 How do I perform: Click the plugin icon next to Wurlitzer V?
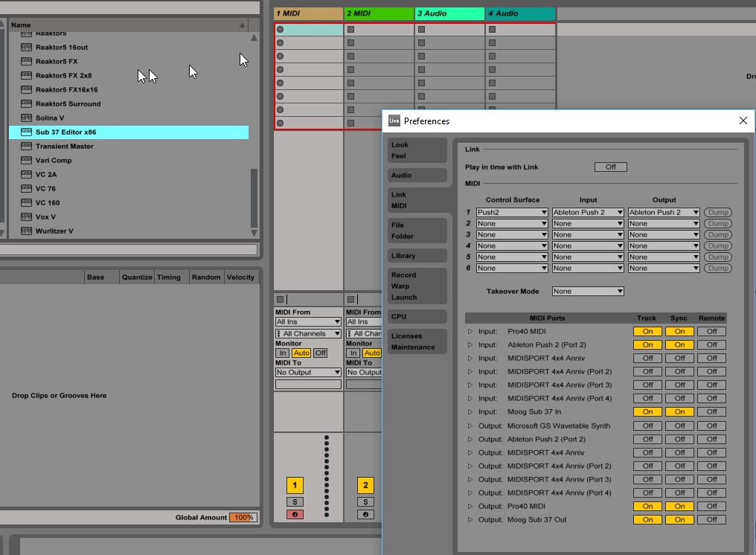[26, 231]
